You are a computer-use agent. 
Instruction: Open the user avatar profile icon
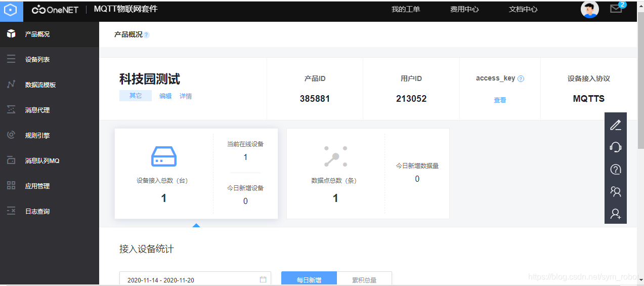pyautogui.click(x=590, y=9)
